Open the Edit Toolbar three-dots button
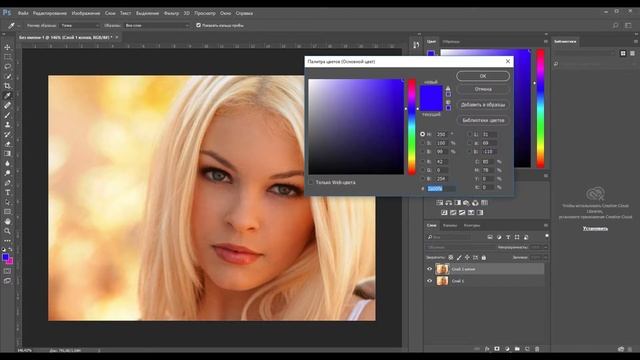 7,241
